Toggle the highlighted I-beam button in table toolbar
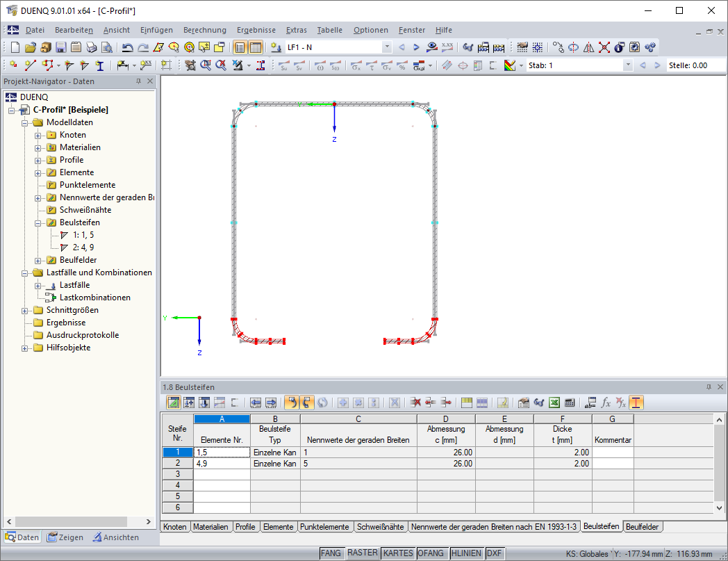Screen dimensions: 728x561 (x=636, y=403)
